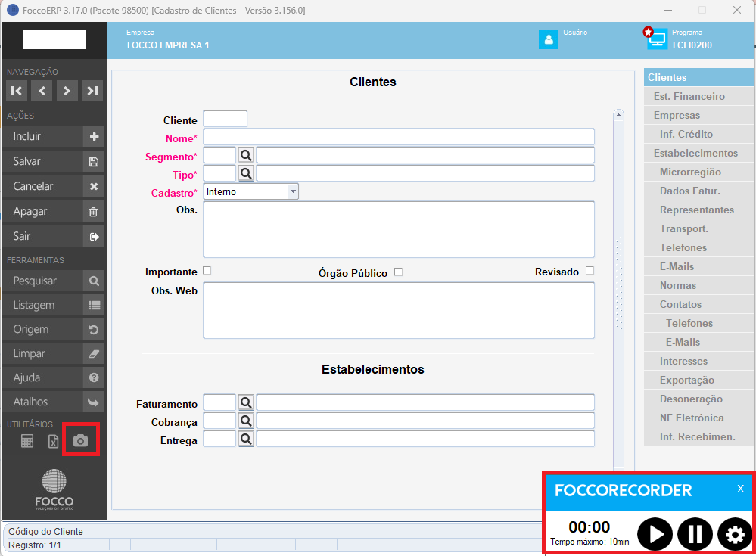The image size is (756, 556).
Task: Click the Pesquisar tool button
Action: [54, 281]
